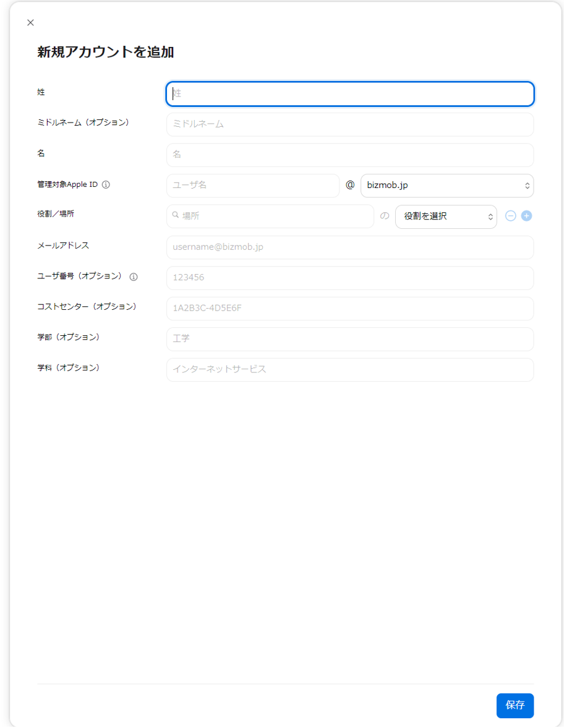This screenshot has width=572, height=728.
Task: Click the 学部 field with 工学 placeholder
Action: [349, 339]
